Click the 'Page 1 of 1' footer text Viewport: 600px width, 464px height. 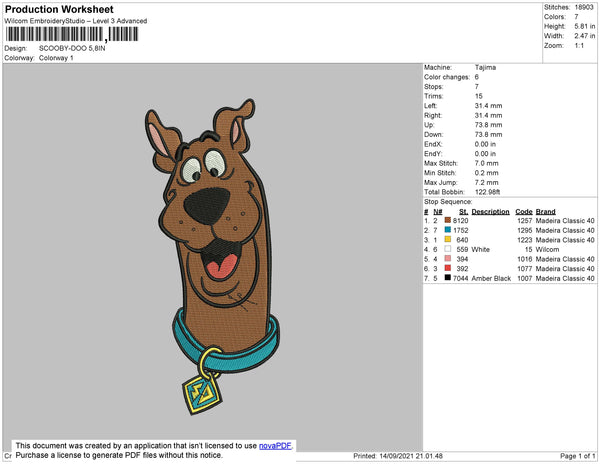(x=577, y=456)
